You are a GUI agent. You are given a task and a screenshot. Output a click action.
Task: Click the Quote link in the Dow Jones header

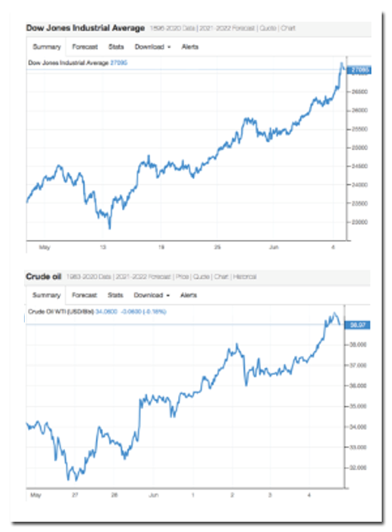click(x=268, y=28)
